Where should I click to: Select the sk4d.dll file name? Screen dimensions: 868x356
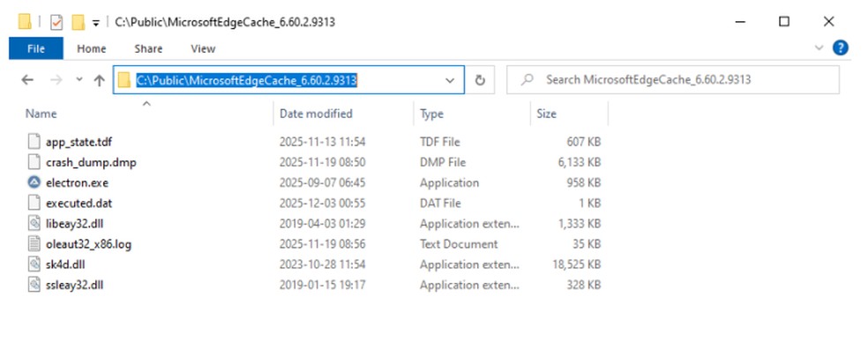pos(65,264)
